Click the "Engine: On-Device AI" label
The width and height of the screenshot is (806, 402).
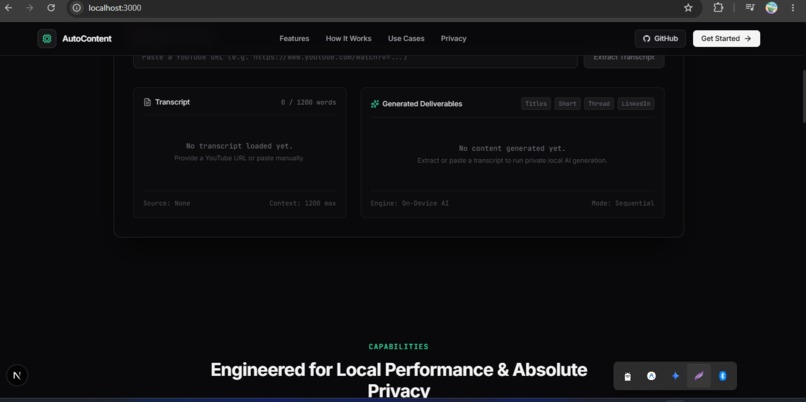410,204
